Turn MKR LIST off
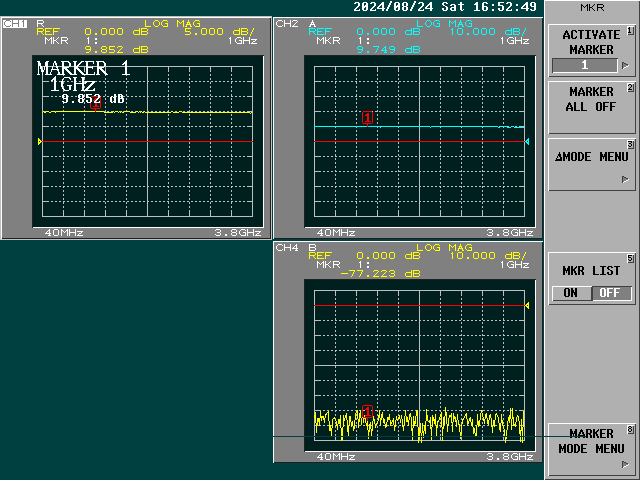 pos(611,293)
